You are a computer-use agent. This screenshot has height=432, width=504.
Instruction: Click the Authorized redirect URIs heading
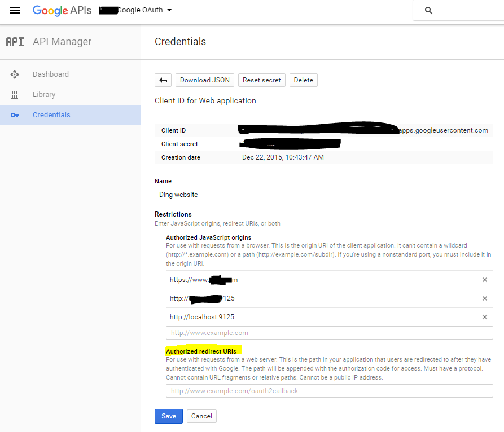pyautogui.click(x=201, y=351)
